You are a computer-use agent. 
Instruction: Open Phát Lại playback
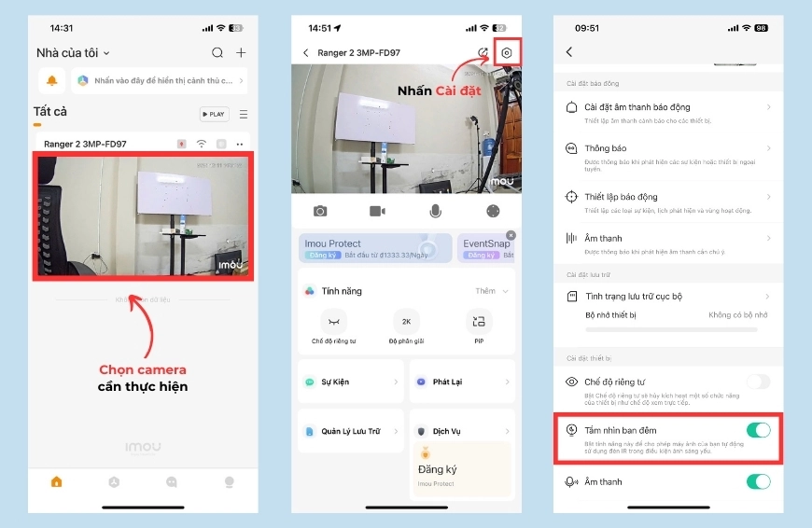(462, 382)
